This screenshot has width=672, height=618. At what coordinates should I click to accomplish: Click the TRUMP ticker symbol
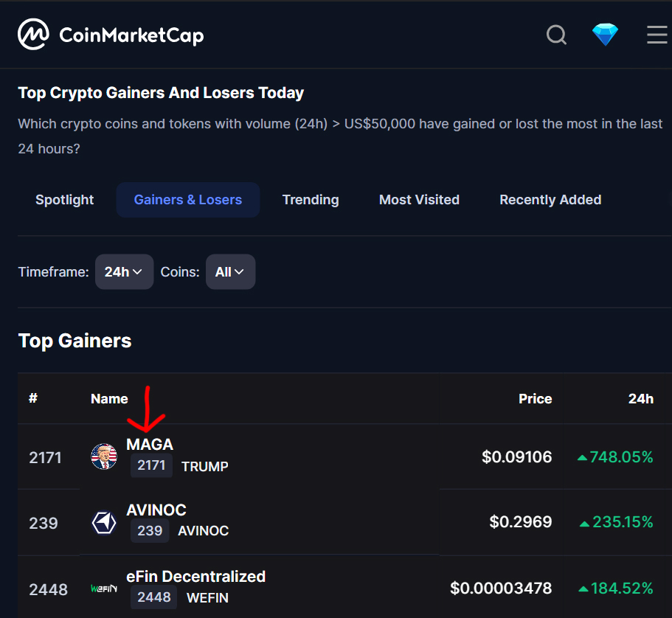click(205, 466)
